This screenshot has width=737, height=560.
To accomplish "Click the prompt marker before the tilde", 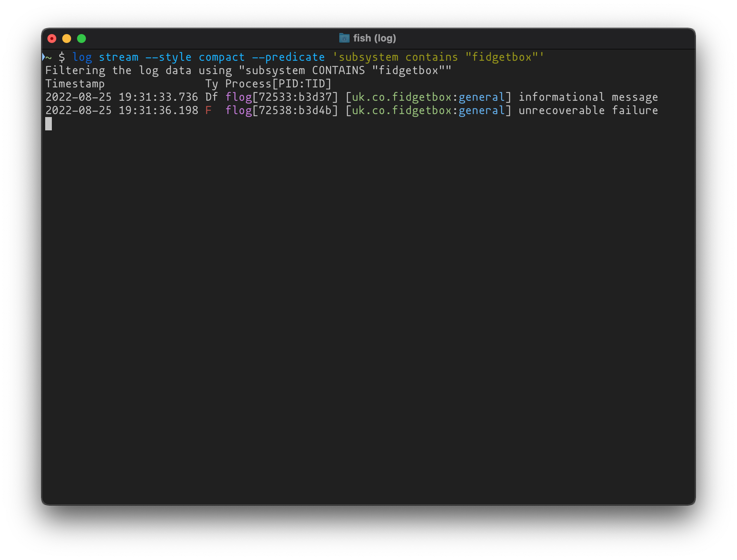I will pyautogui.click(x=44, y=57).
